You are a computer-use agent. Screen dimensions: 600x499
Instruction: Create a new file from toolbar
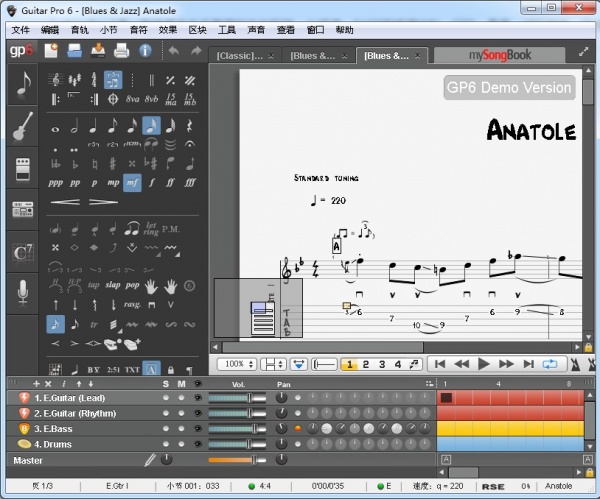click(x=51, y=51)
